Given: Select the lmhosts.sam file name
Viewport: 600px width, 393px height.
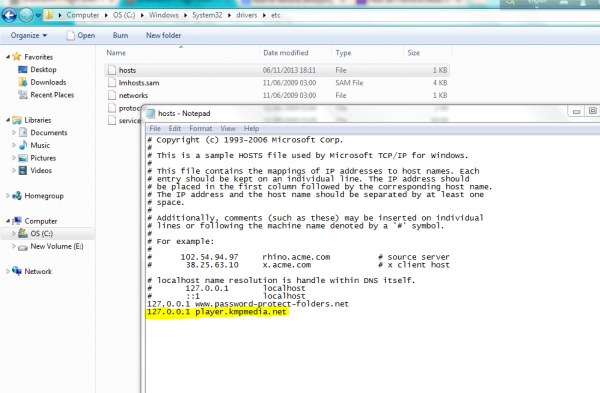Looking at the screenshot, I should click(x=139, y=83).
